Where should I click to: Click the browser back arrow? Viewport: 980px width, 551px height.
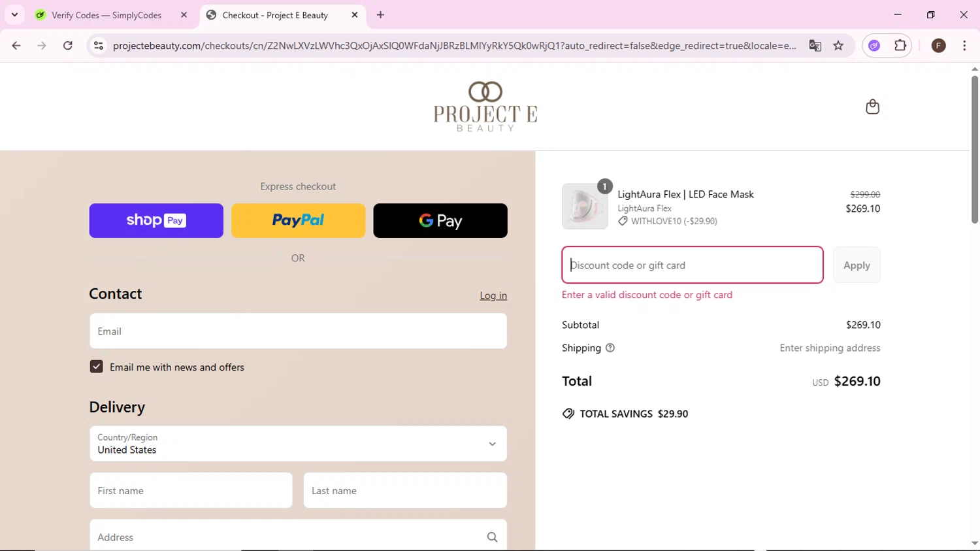(x=16, y=46)
